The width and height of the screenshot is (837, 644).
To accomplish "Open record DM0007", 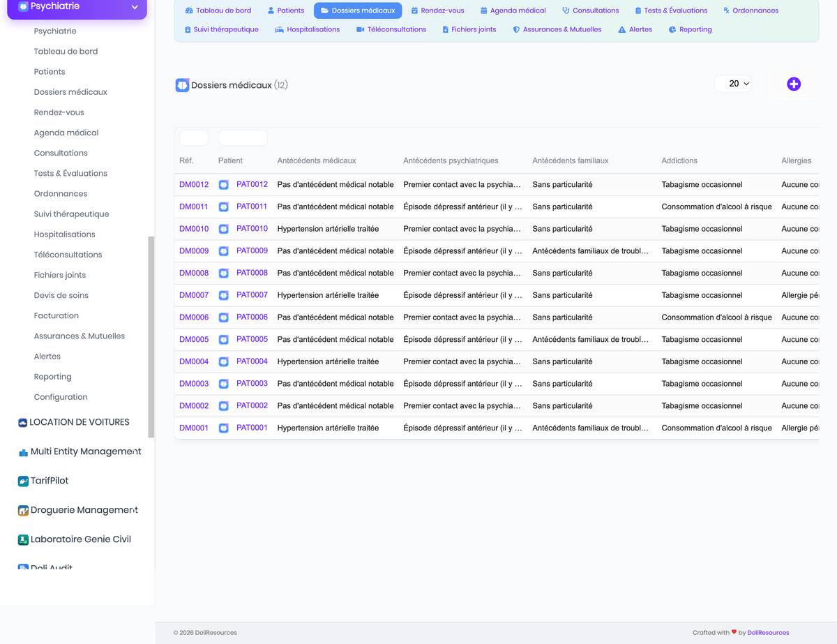I will point(194,295).
